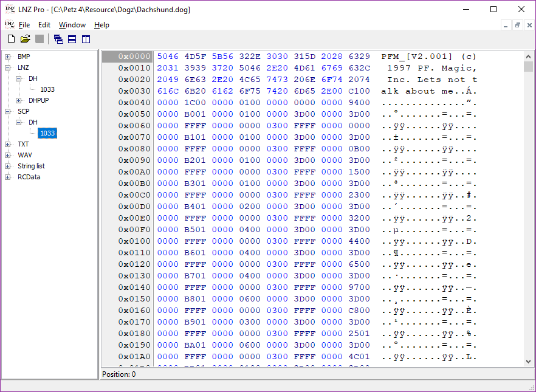This screenshot has height=392, width=536.
Task: Restore the inner document window
Action: (517, 25)
